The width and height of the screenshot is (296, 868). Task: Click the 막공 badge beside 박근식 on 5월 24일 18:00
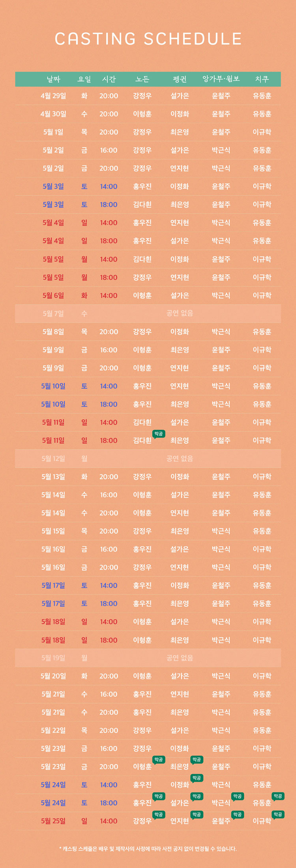237,796
